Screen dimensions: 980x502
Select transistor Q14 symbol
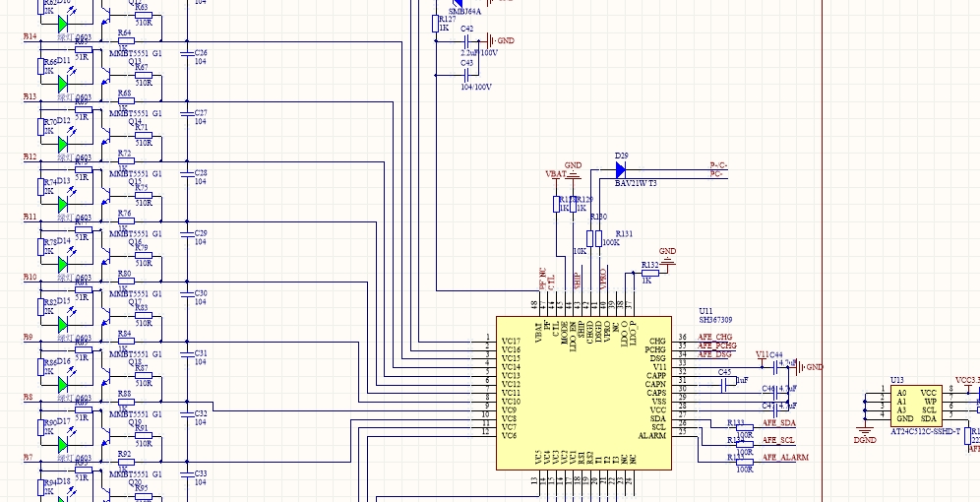click(106, 136)
